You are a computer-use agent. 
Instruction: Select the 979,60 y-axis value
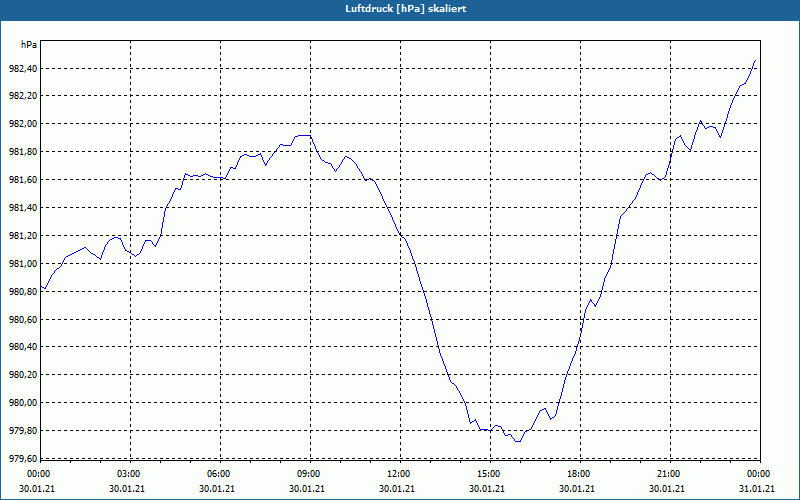coord(23,459)
